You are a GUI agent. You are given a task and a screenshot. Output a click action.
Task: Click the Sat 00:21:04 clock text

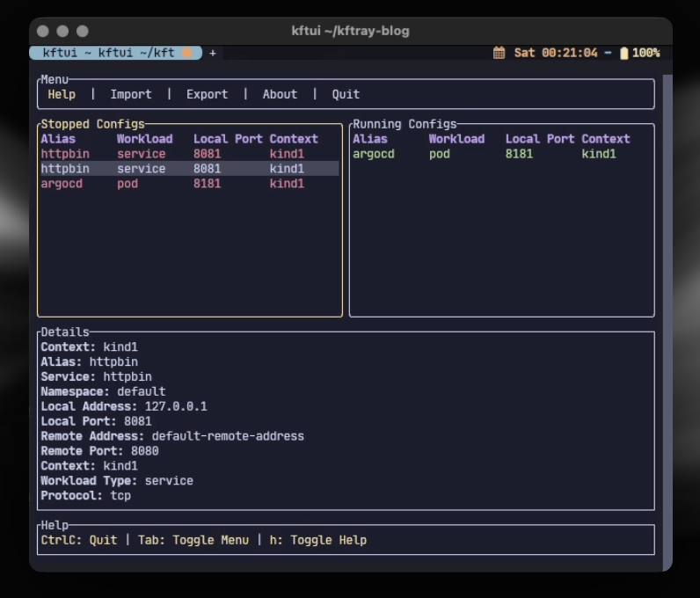[x=556, y=53]
